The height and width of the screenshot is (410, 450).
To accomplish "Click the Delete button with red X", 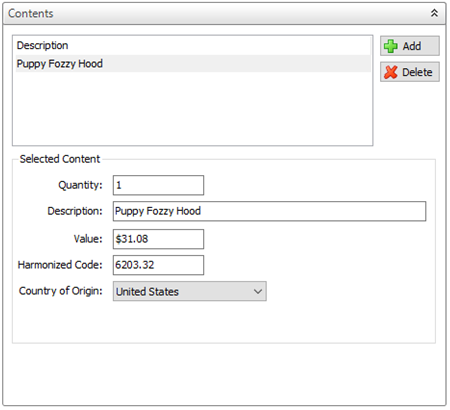I will pyautogui.click(x=410, y=72).
